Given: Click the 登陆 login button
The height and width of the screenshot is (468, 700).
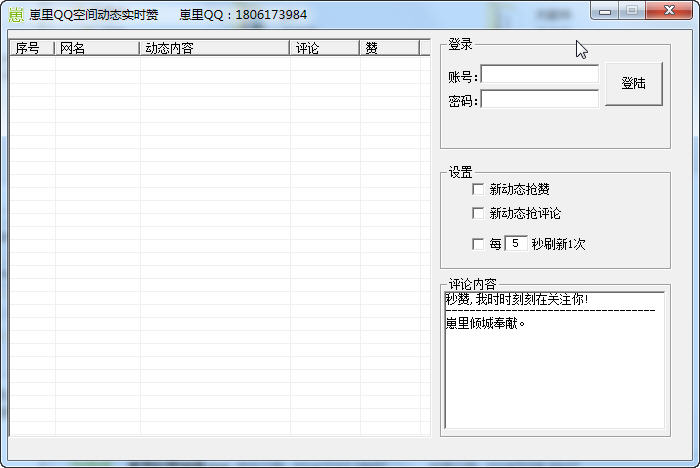Looking at the screenshot, I should point(633,84).
